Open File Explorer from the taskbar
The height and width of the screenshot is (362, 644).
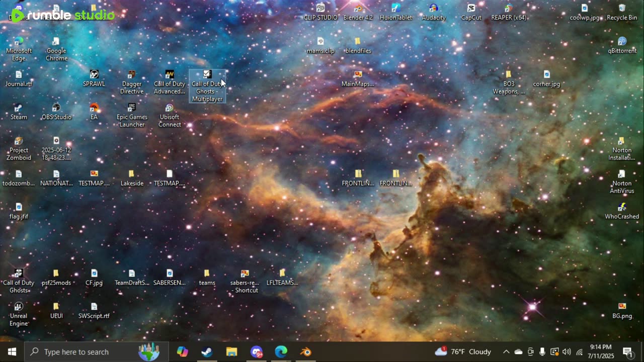[x=231, y=352]
